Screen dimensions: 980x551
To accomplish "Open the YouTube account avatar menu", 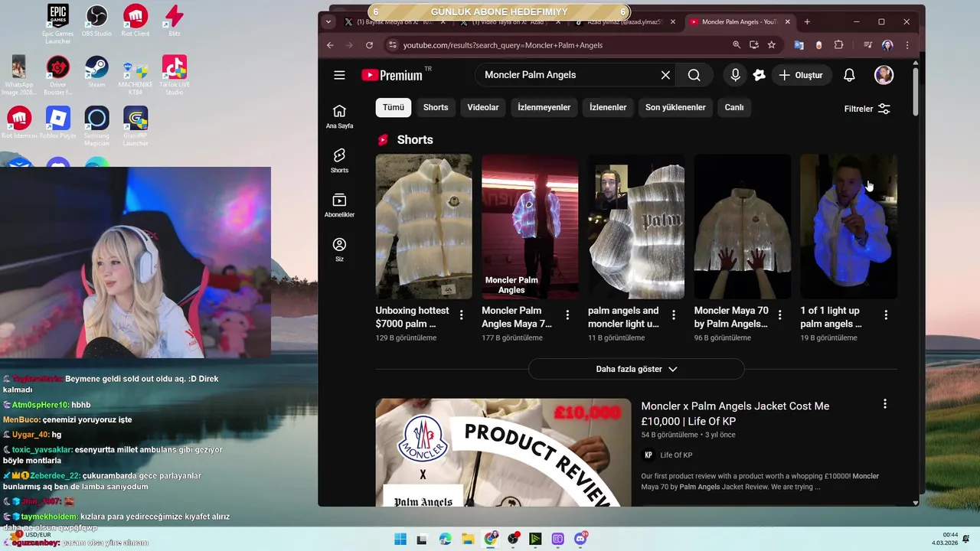I will point(884,75).
